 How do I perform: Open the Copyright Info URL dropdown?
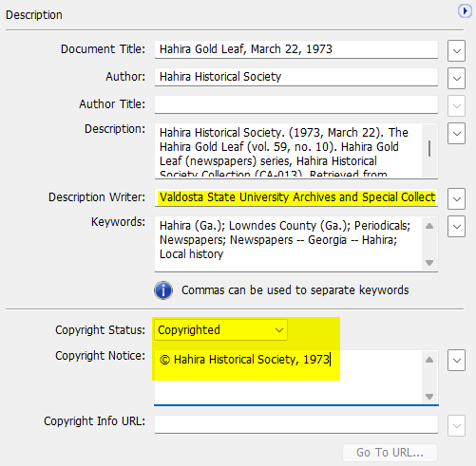[456, 425]
